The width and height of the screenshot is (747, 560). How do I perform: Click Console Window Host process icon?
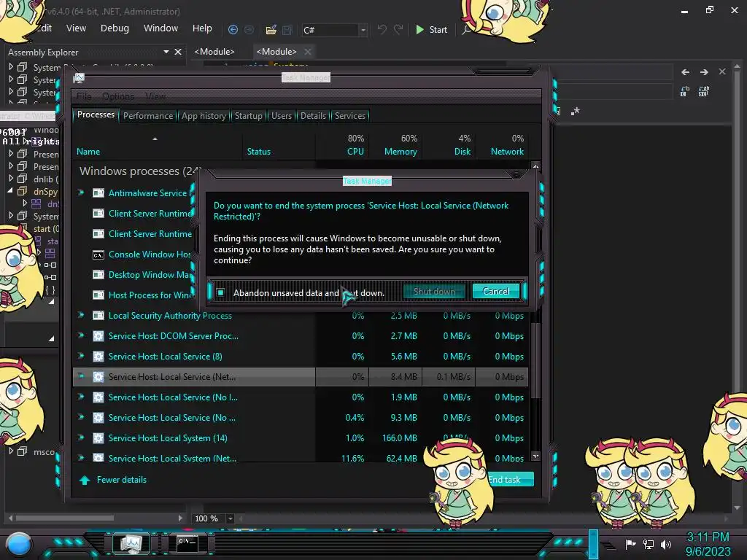[x=98, y=254]
